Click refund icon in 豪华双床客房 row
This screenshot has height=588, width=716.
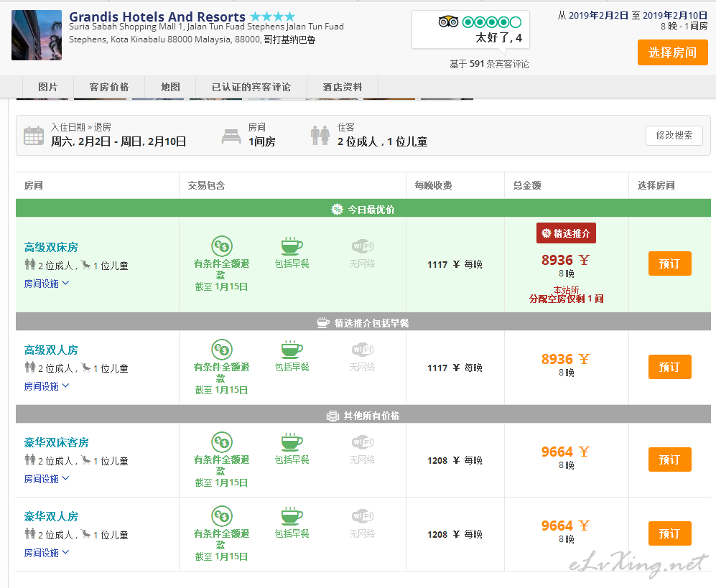click(222, 442)
